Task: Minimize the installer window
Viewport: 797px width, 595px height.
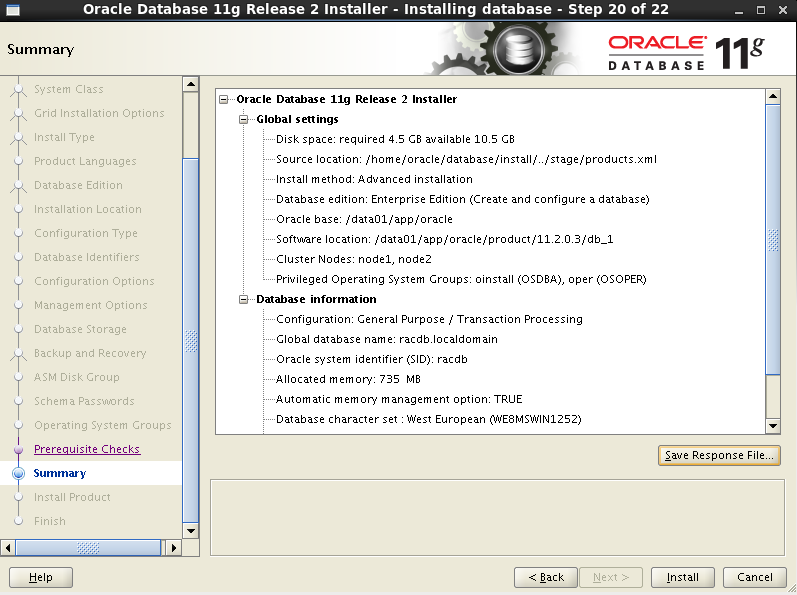Action: tap(739, 10)
